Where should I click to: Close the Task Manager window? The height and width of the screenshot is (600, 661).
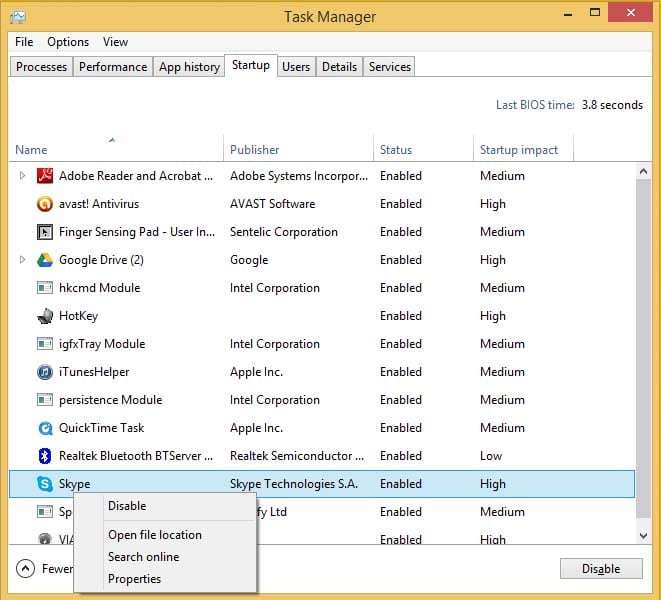(x=630, y=13)
